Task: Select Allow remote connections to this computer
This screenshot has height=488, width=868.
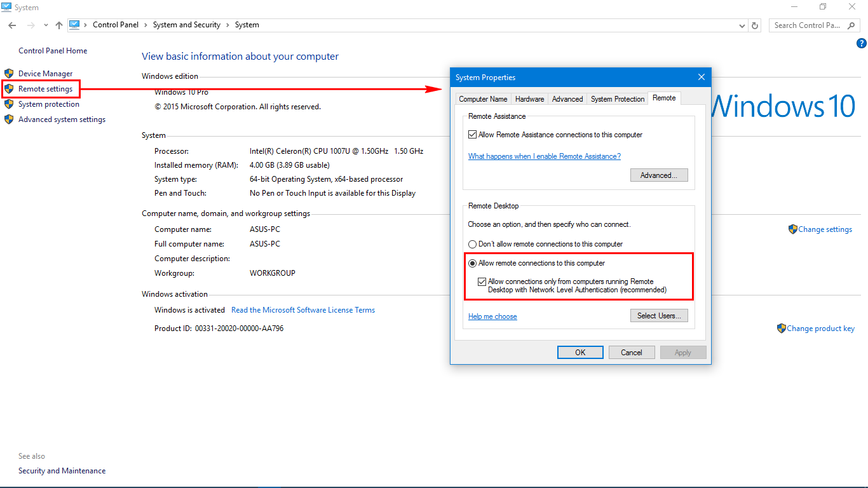Action: (x=472, y=263)
